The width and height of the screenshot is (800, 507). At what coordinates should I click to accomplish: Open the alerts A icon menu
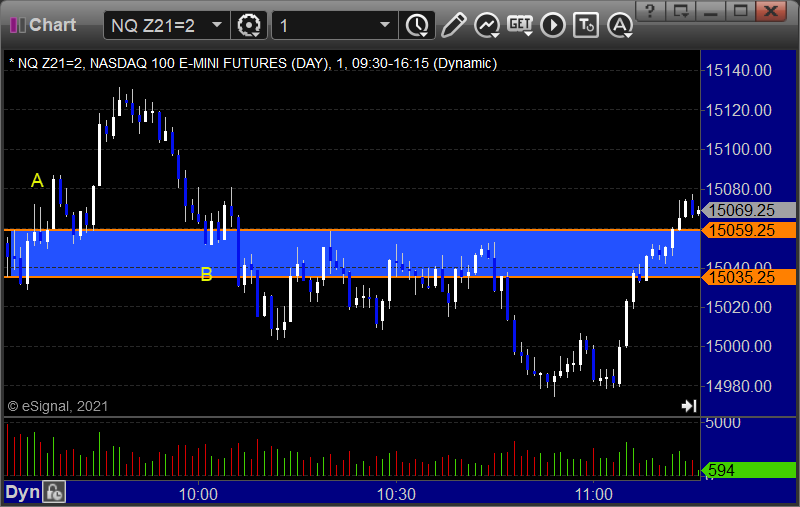[620, 25]
